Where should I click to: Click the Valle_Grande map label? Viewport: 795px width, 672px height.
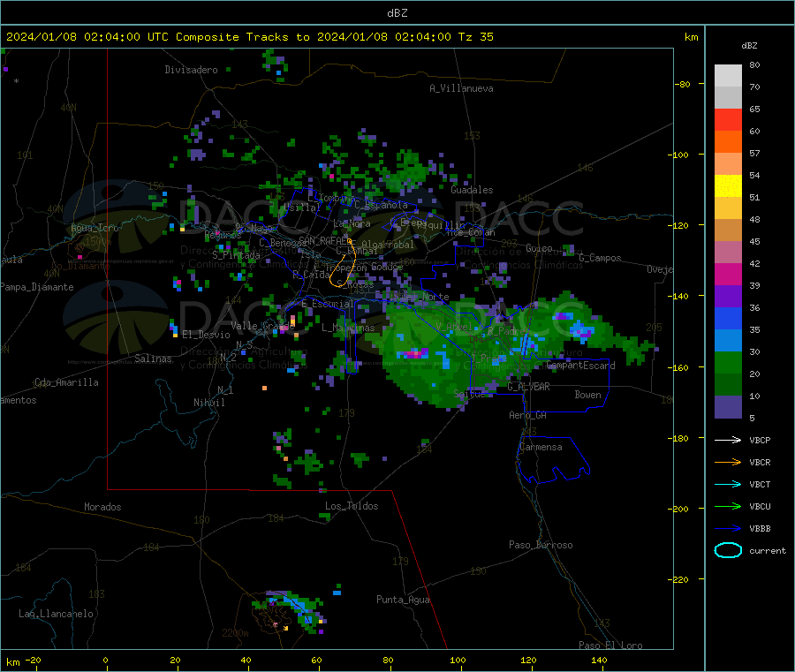pos(262,325)
